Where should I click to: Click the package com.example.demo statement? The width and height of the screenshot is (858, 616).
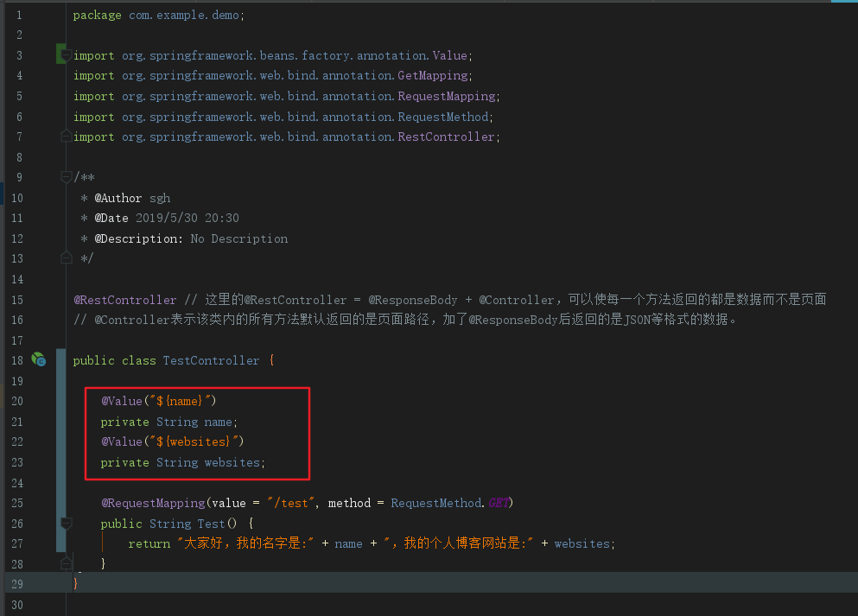tap(159, 16)
